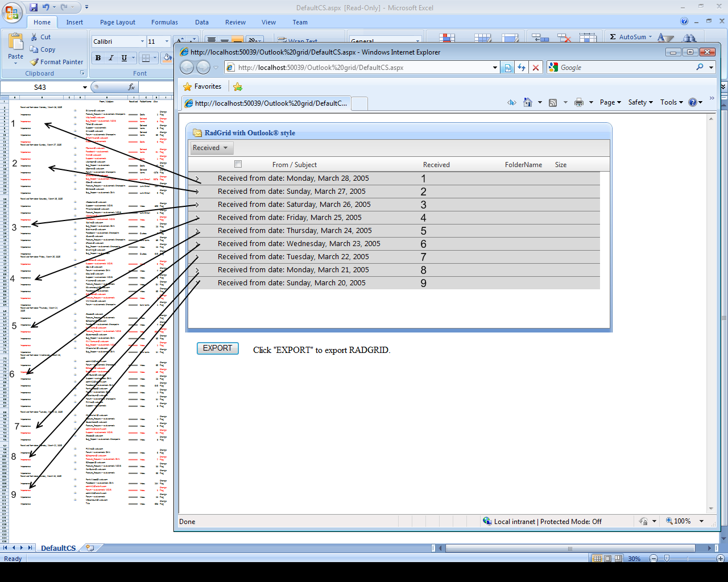This screenshot has width=728, height=582.
Task: Click the EXPORT button
Action: tap(218, 348)
